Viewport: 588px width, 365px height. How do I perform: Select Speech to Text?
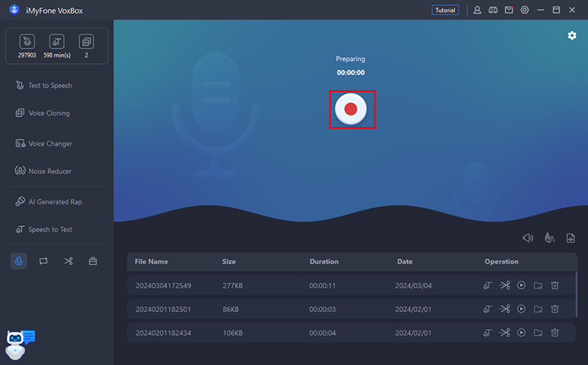(43, 229)
